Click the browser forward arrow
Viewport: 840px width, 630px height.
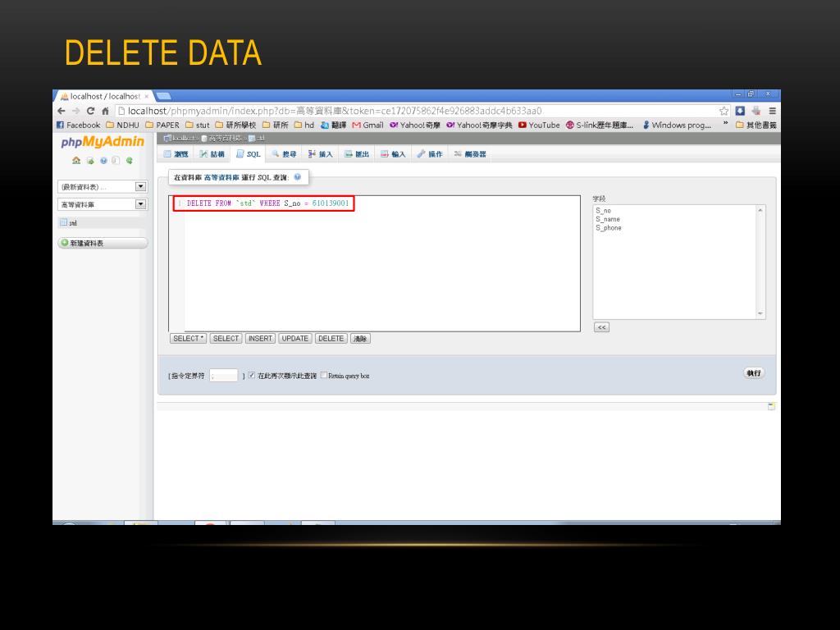point(76,111)
